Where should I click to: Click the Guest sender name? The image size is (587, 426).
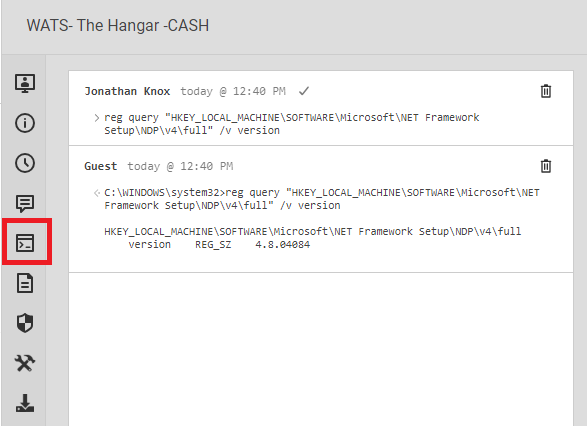(x=101, y=166)
